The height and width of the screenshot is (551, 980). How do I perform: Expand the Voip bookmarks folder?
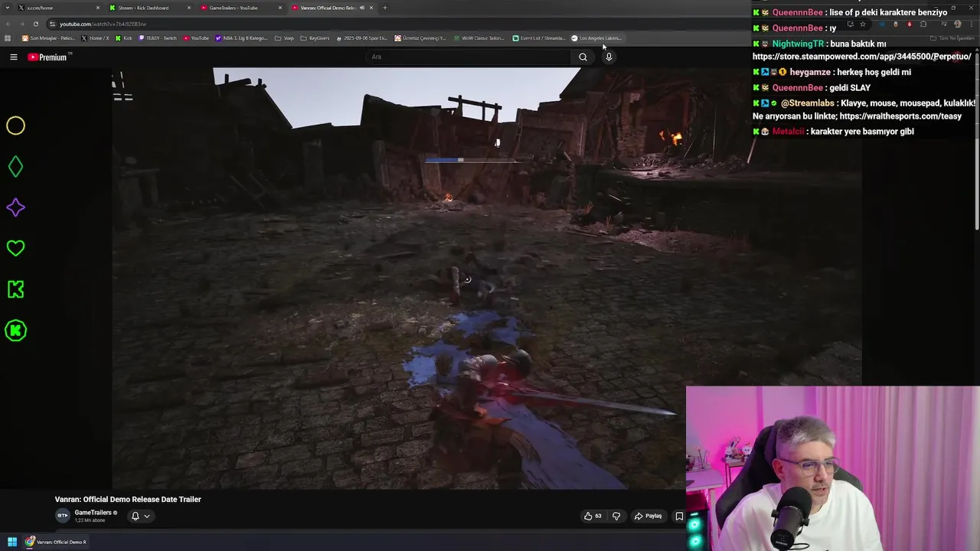pos(284,38)
